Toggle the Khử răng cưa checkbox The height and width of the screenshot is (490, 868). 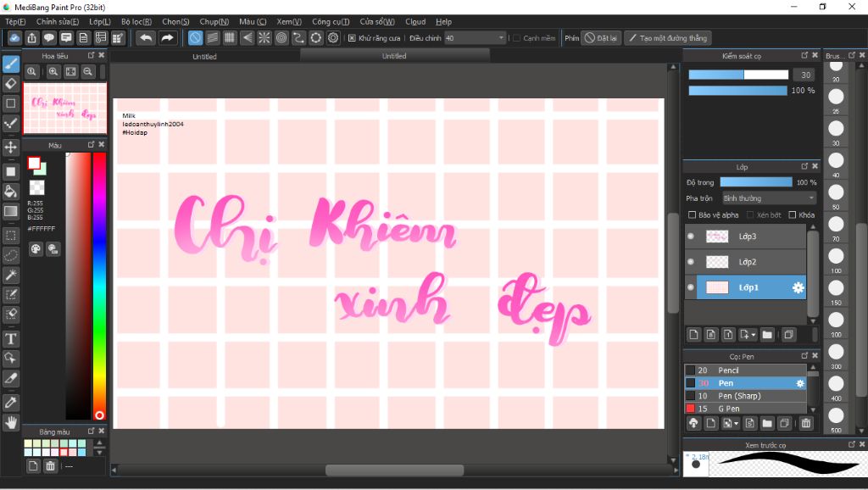tap(352, 38)
